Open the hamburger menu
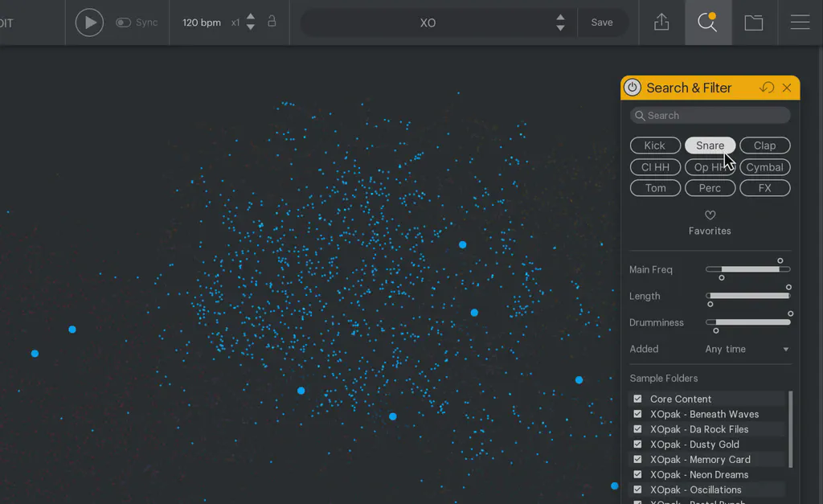 pyautogui.click(x=800, y=23)
